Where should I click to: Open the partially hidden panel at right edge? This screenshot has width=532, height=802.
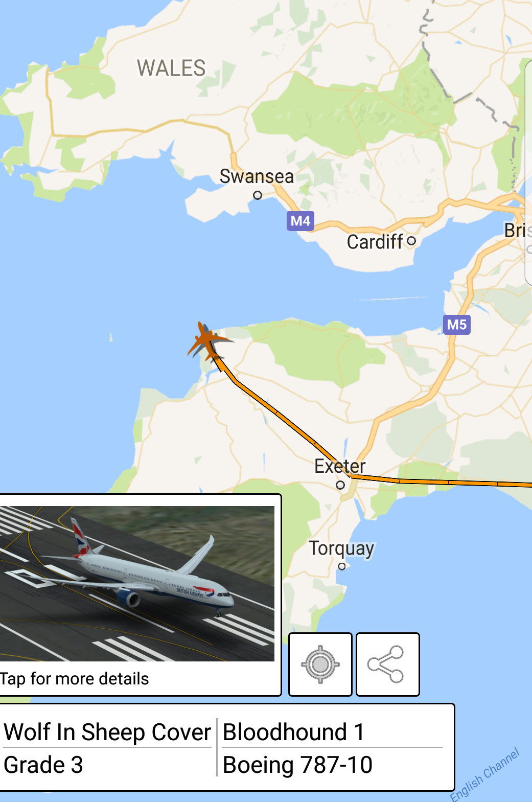tap(528, 172)
